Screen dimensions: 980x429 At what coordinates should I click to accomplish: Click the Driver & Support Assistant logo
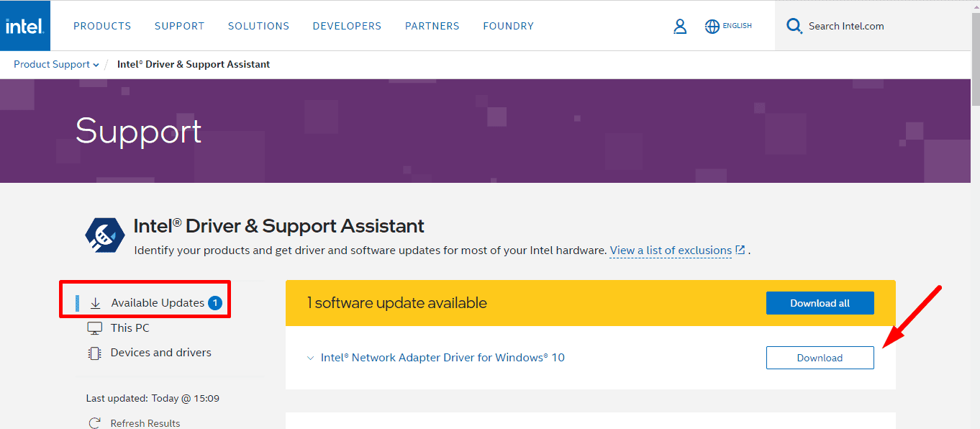(106, 234)
